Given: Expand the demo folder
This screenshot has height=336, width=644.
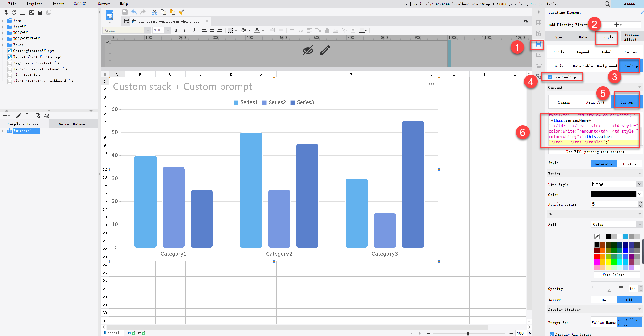Looking at the screenshot, I should coord(3,21).
